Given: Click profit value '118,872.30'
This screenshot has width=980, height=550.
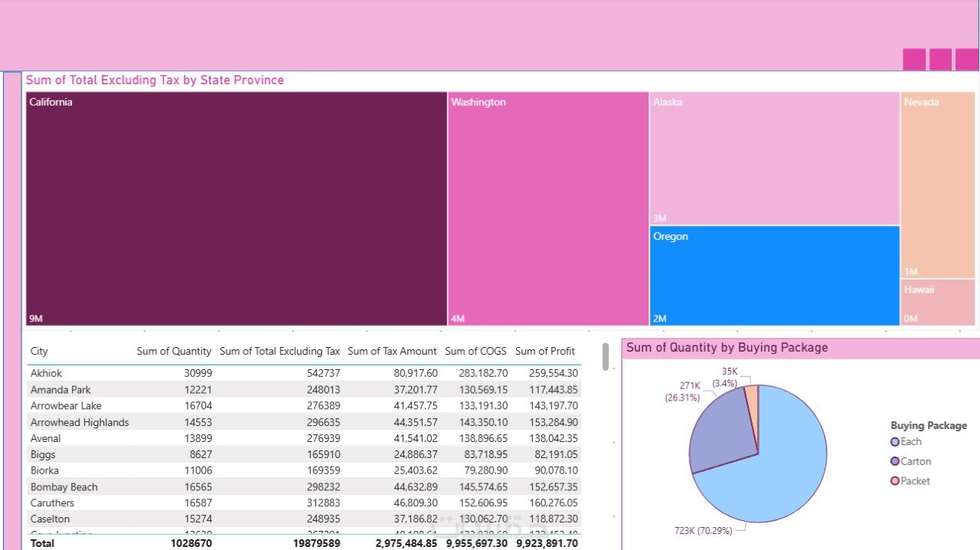Looking at the screenshot, I should pos(554,519).
